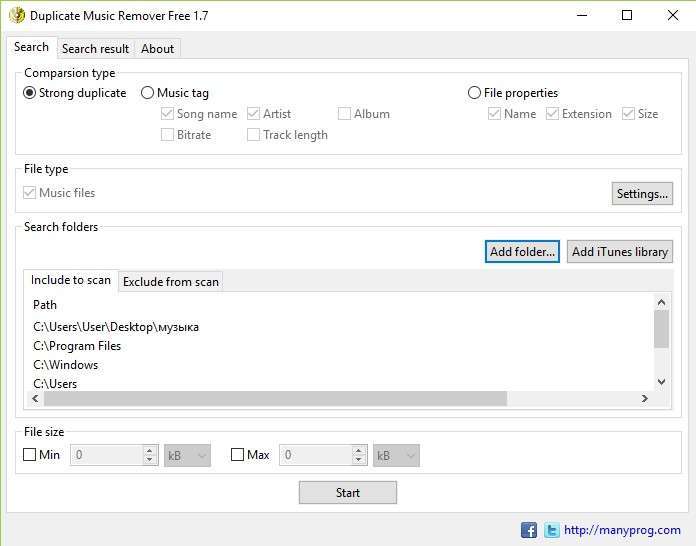Viewport: 696px width, 546px height.
Task: Visit the manyprog.com link
Action: point(622,530)
